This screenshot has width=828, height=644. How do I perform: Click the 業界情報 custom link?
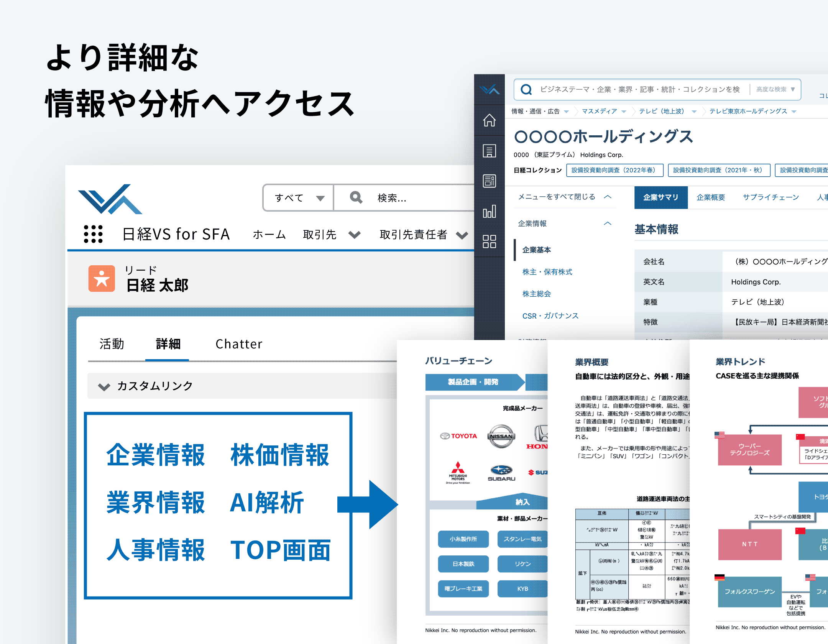click(x=156, y=503)
